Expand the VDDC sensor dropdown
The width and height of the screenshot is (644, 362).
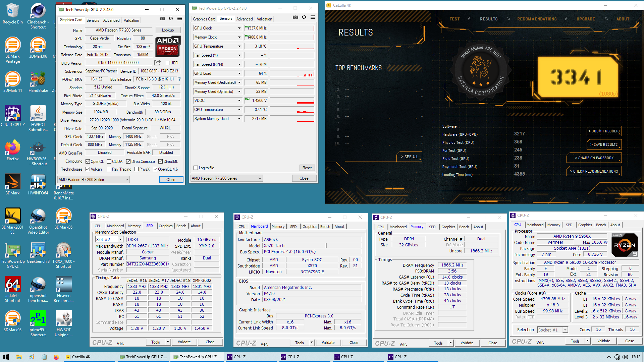pyautogui.click(x=239, y=101)
